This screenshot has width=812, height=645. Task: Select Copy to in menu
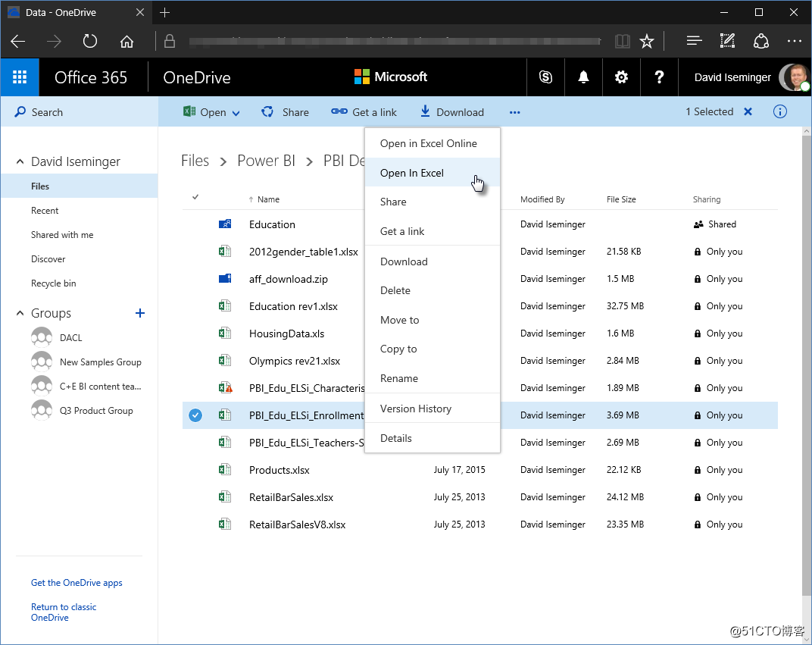point(433,349)
